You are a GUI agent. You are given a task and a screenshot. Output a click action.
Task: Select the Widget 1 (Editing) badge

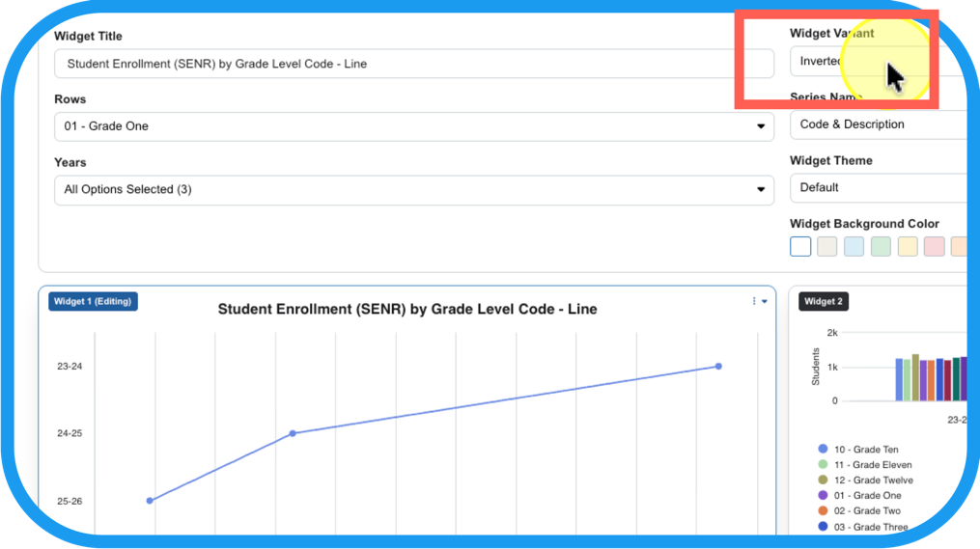point(95,302)
